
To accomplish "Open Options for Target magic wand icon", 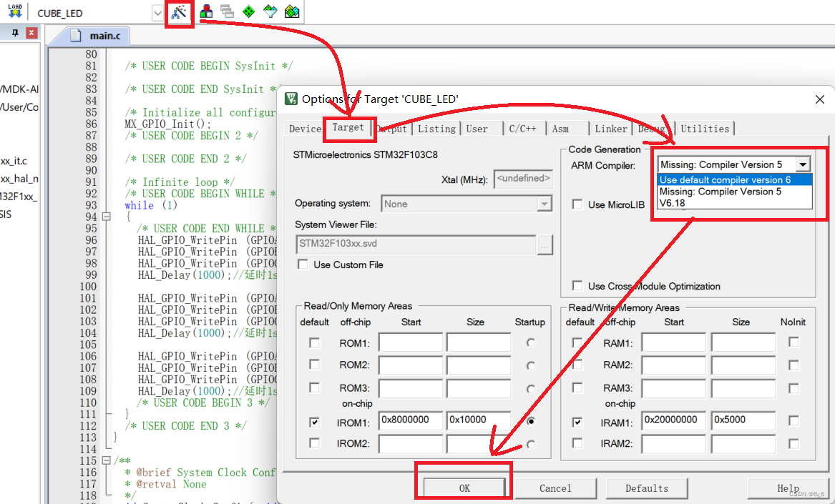I will pyautogui.click(x=179, y=11).
